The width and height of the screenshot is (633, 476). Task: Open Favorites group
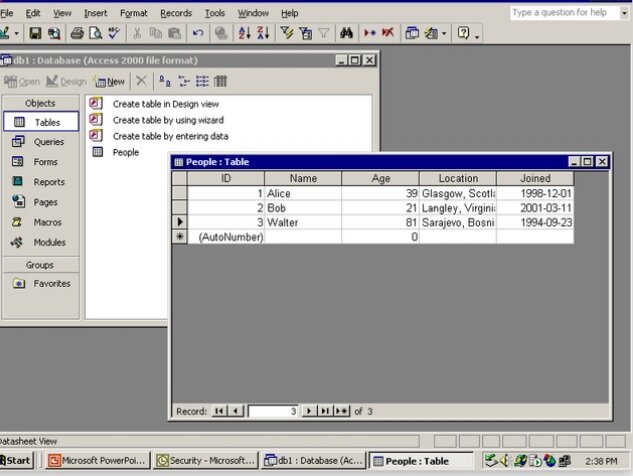41,283
